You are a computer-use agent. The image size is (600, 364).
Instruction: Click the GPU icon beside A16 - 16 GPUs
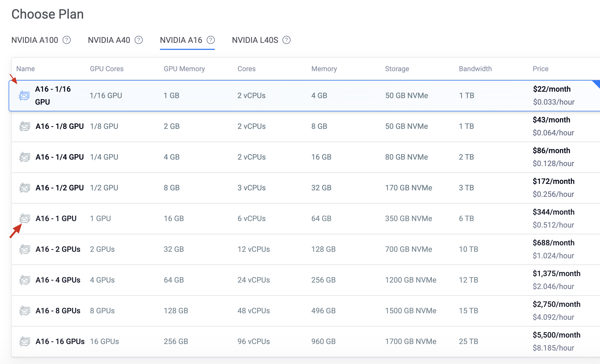25,341
